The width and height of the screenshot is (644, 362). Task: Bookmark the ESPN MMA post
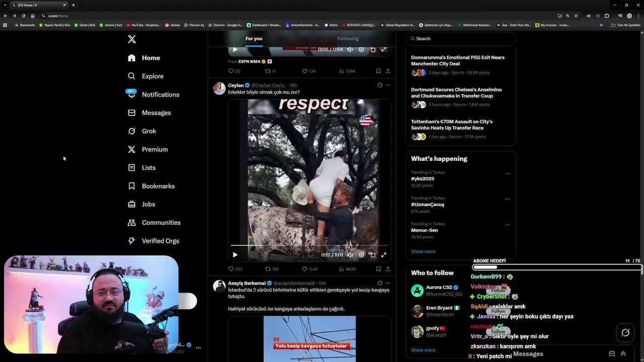(x=378, y=71)
